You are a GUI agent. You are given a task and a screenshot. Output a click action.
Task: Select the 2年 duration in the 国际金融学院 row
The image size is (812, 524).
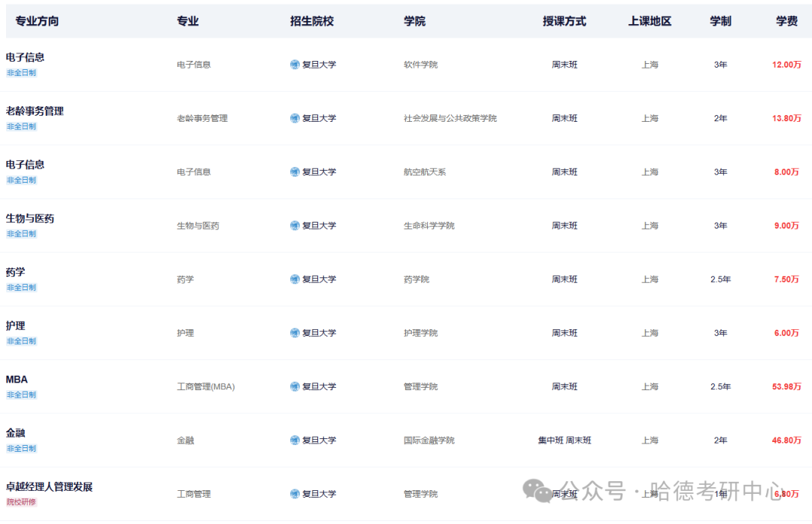720,441
